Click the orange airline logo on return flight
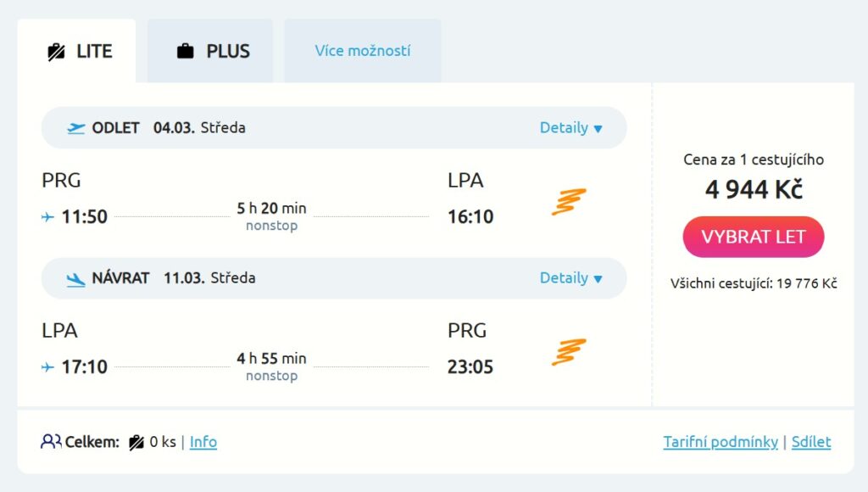The image size is (868, 492). [x=569, y=352]
